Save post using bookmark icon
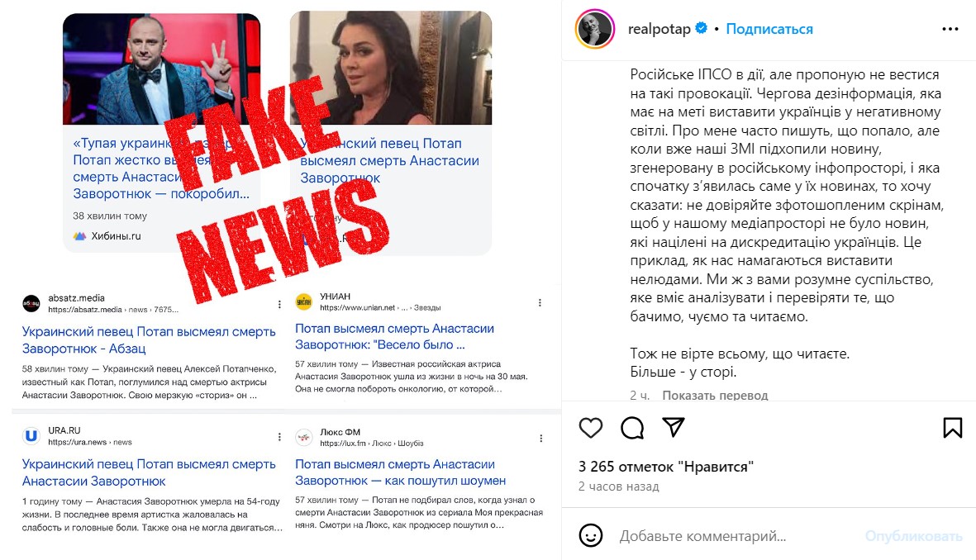The image size is (976, 560). tap(952, 428)
